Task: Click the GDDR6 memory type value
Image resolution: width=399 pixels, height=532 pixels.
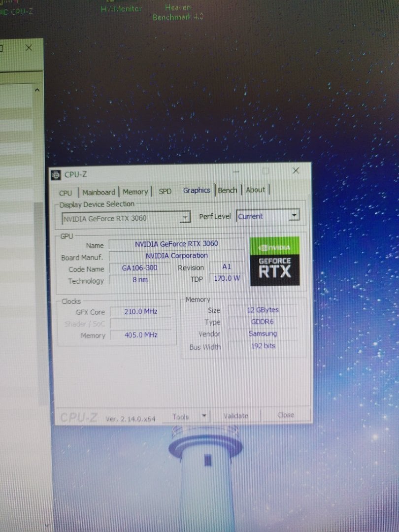Action: pyautogui.click(x=263, y=322)
